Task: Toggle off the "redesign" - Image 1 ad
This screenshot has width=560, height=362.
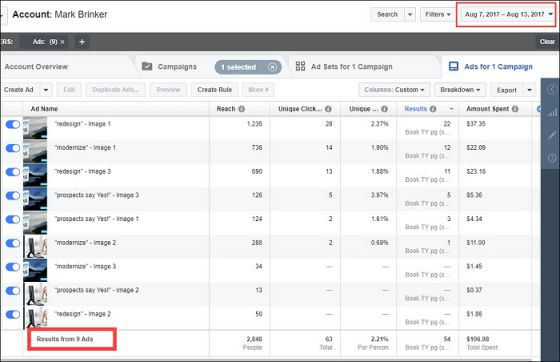Action: click(x=13, y=124)
